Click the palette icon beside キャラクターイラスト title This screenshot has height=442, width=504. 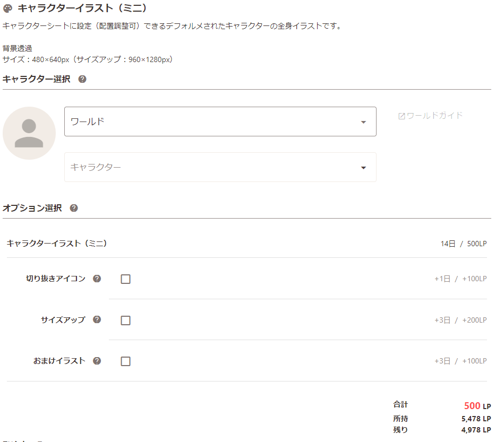click(x=7, y=8)
